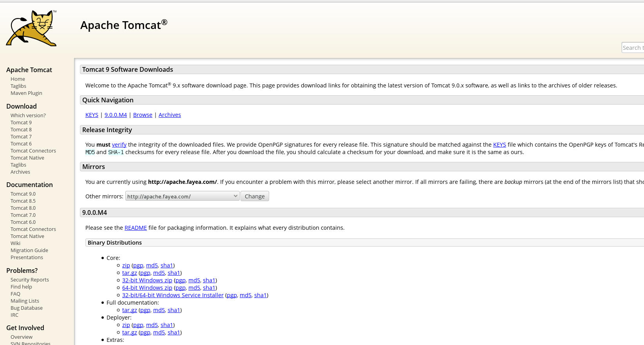644x345 pixels.
Task: Open the Wiki sidebar link
Action: click(15, 243)
